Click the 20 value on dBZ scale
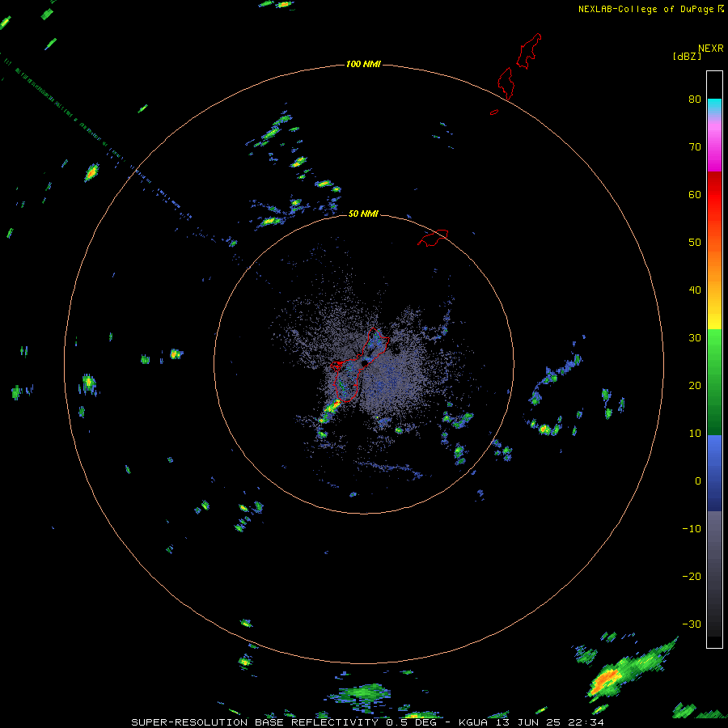This screenshot has width=728, height=728. (x=695, y=386)
